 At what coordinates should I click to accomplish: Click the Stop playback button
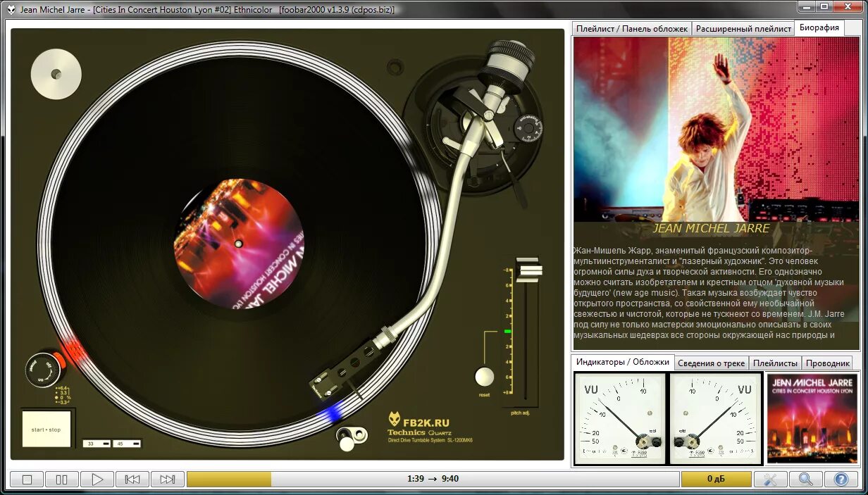pos(27,480)
